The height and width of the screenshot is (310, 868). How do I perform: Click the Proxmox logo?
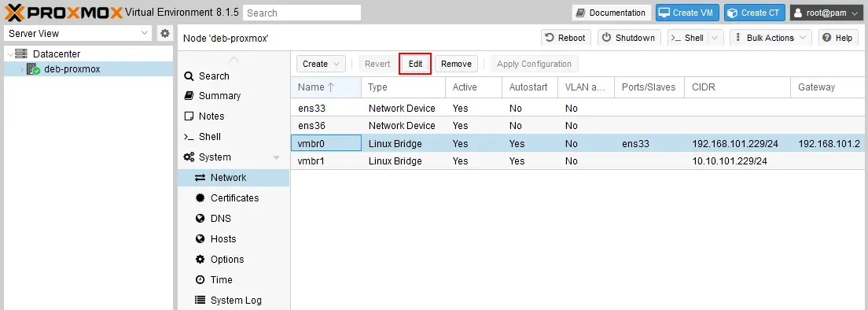[x=64, y=12]
